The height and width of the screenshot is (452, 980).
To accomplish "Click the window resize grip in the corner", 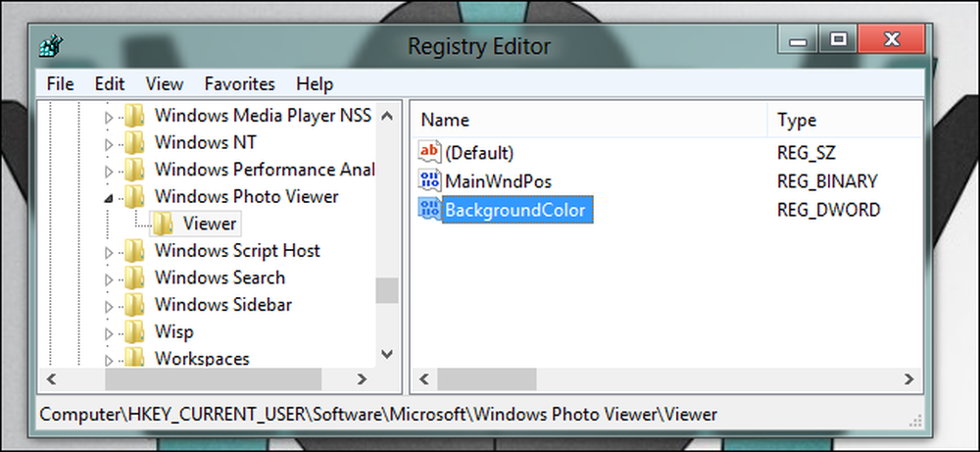I will click(x=917, y=420).
